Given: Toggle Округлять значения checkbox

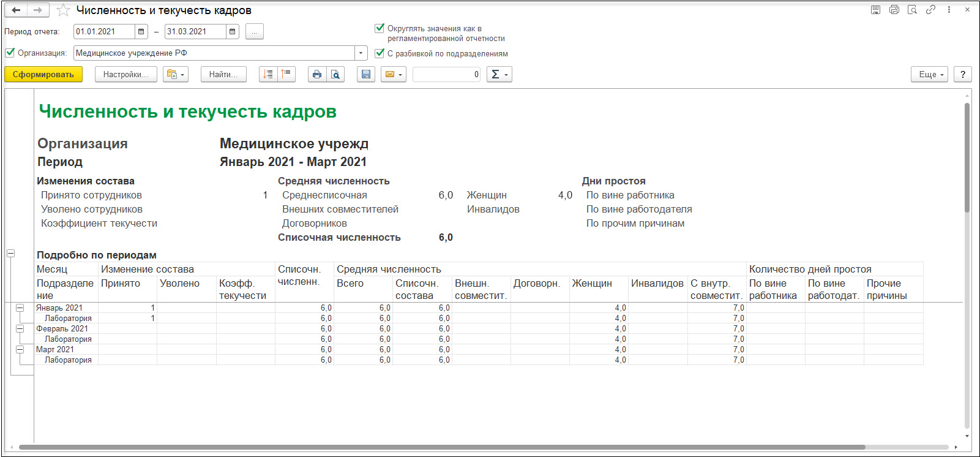Looking at the screenshot, I should [x=380, y=28].
